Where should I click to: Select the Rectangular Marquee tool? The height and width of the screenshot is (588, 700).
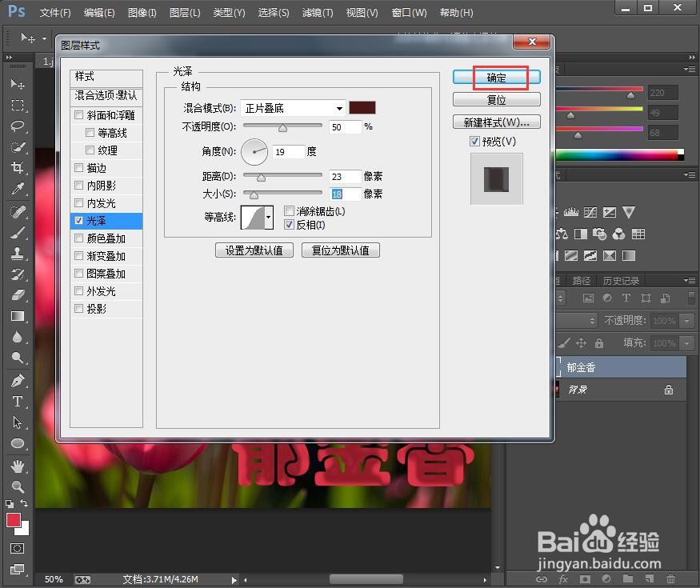tap(18, 106)
